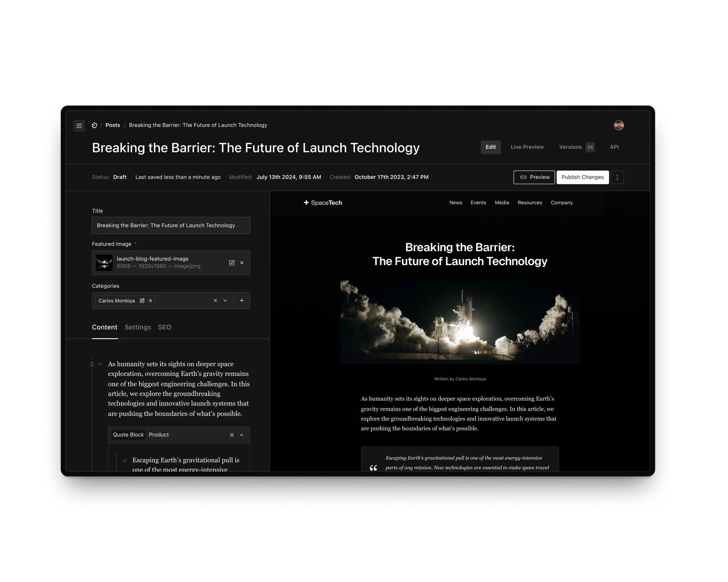Switch to the Settings tab
Screen dimensions: 728x582
pyautogui.click(x=138, y=327)
